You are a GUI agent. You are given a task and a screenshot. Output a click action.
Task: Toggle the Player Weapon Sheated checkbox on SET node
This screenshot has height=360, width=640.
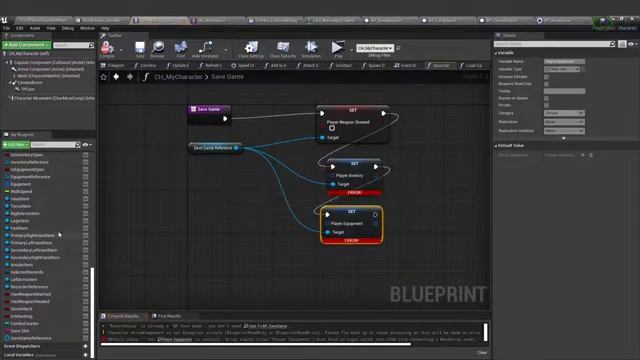[x=332, y=129]
